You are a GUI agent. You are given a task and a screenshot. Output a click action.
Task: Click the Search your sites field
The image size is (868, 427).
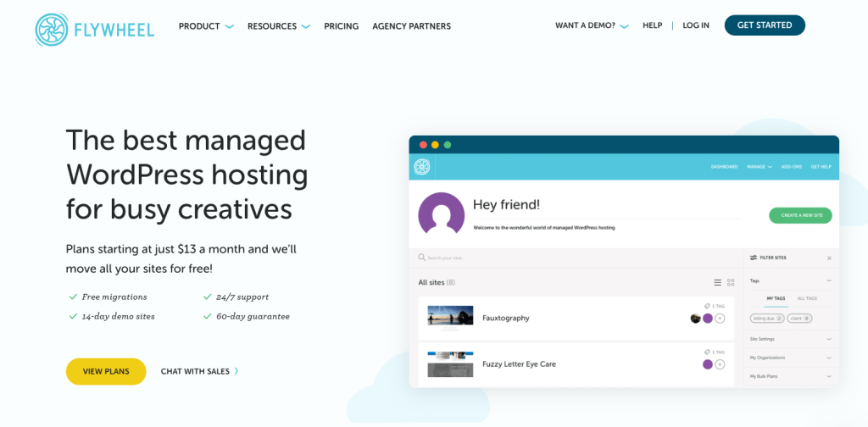[x=576, y=258]
